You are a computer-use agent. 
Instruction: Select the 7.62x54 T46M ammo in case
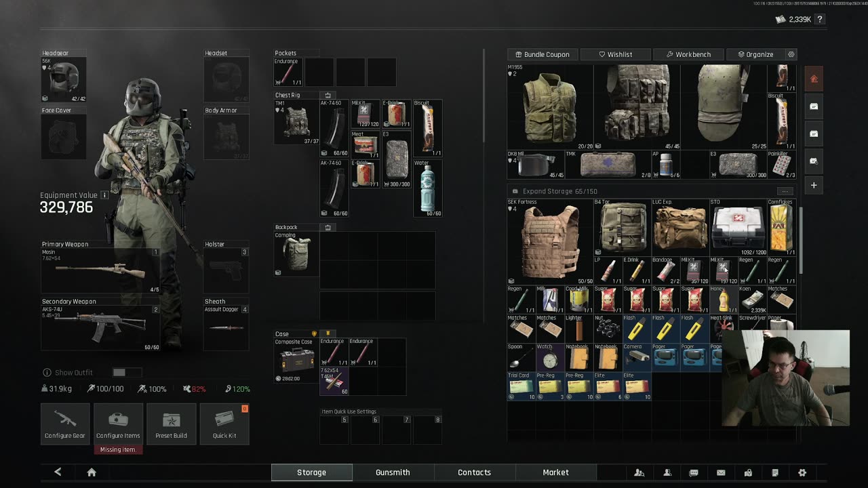point(334,382)
